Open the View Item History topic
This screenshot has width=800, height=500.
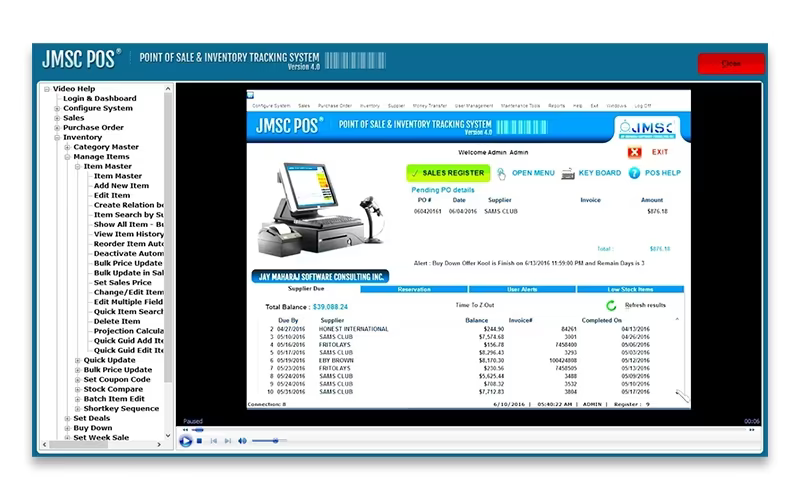click(x=129, y=234)
